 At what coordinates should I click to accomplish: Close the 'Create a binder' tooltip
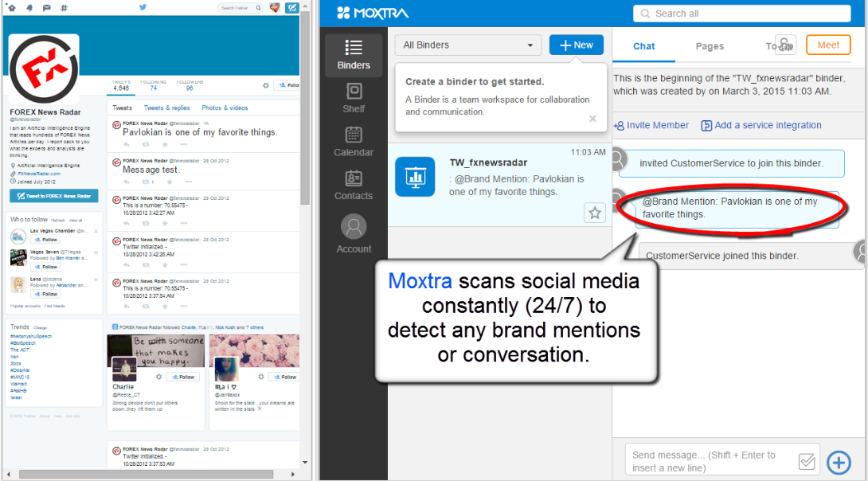pyautogui.click(x=592, y=119)
